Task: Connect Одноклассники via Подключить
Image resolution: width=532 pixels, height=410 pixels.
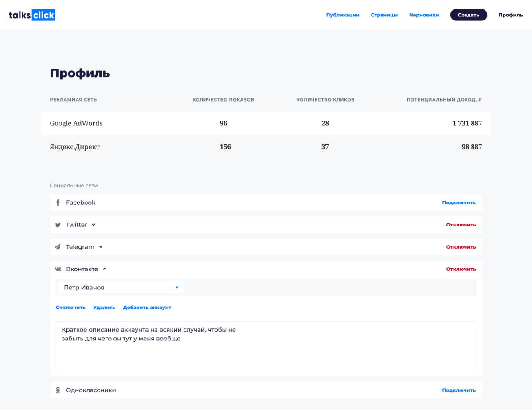Action: (459, 390)
